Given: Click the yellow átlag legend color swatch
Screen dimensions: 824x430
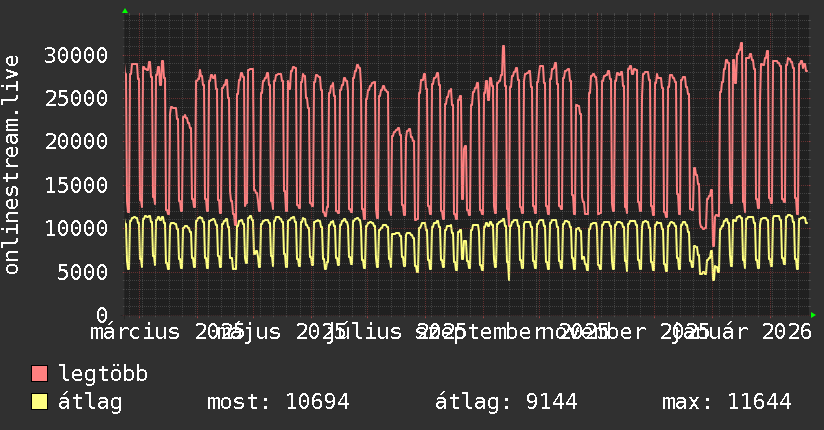Looking at the screenshot, I should 40,403.
